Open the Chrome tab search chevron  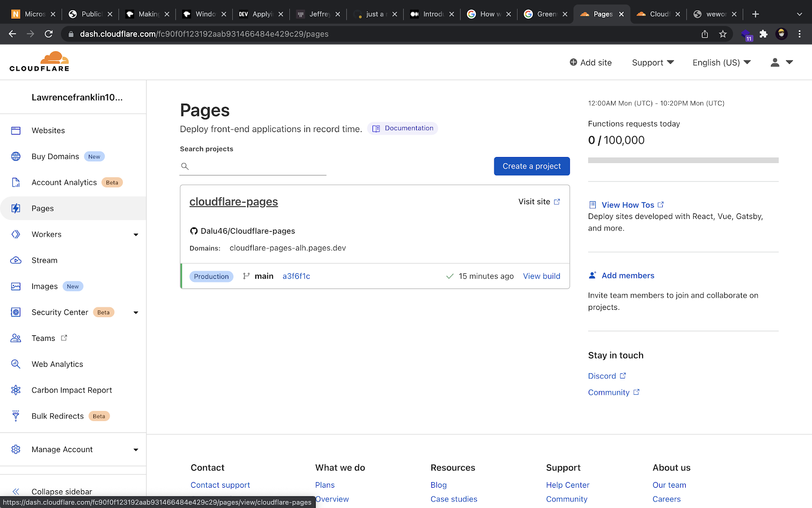click(x=799, y=14)
